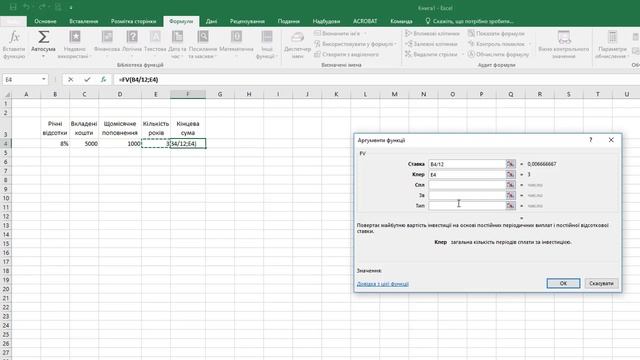640x360 pixels.
Task: Open Recently Used functions star icon
Action: point(75,37)
